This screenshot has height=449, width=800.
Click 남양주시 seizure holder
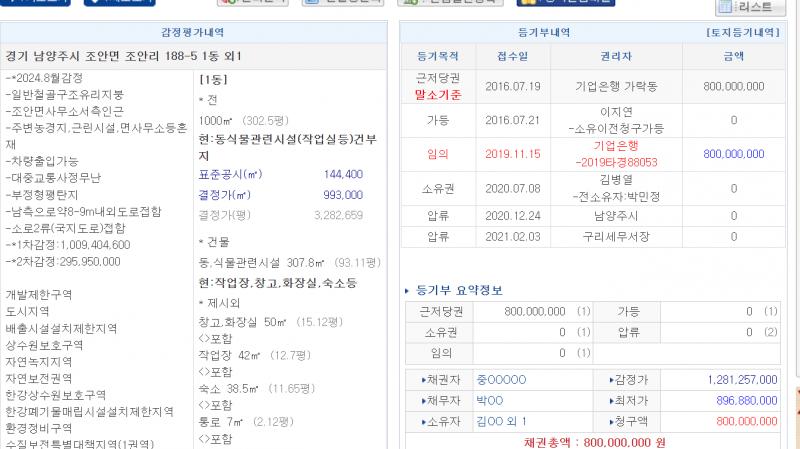coord(616,216)
